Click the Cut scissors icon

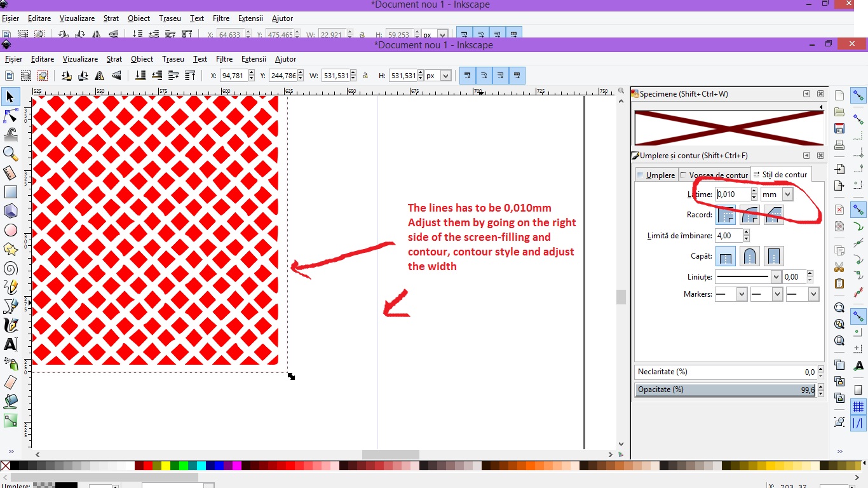click(839, 267)
